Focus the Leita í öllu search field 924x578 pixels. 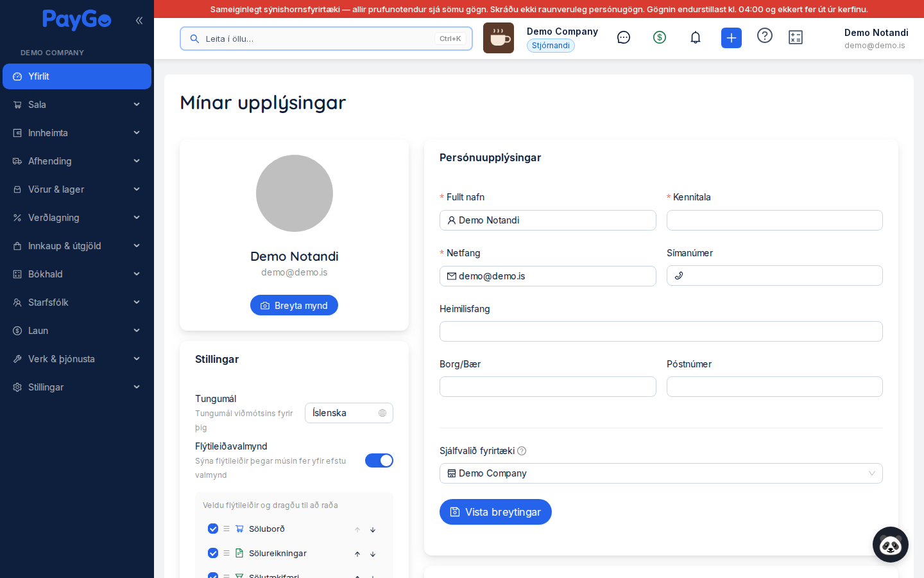pos(326,39)
